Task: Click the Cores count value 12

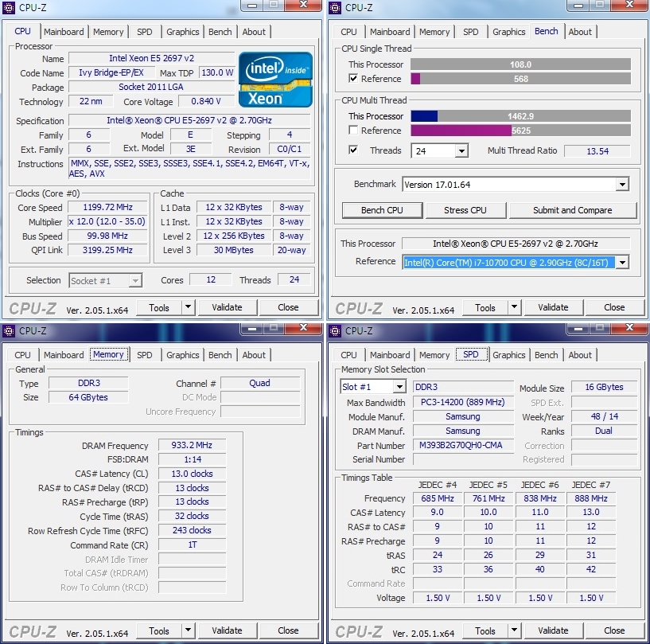Action: pyautogui.click(x=211, y=279)
